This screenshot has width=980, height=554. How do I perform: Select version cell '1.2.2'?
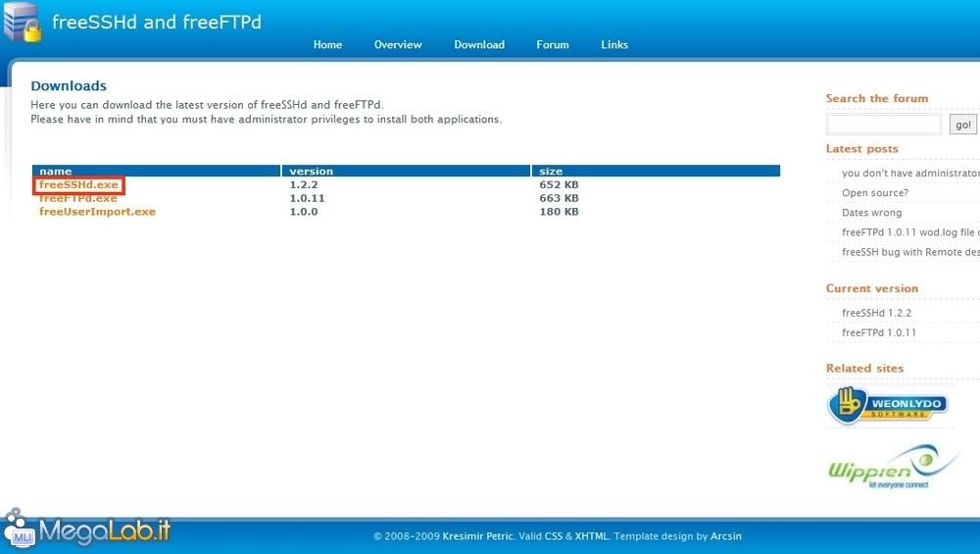coord(304,185)
